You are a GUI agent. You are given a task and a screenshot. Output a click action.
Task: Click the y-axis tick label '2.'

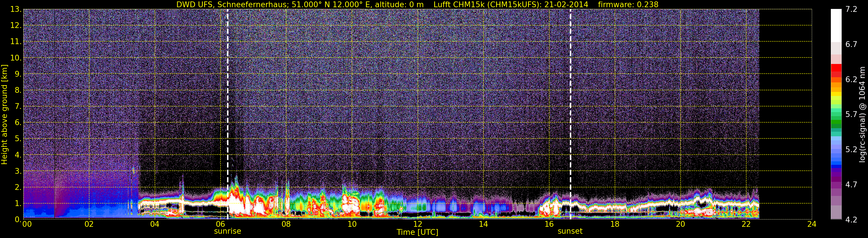18,188
